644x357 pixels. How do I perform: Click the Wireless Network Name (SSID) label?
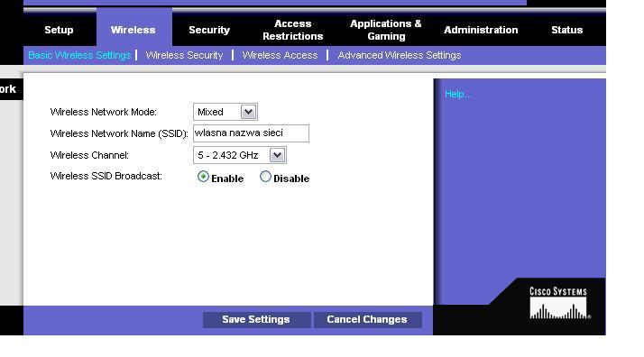(x=119, y=133)
